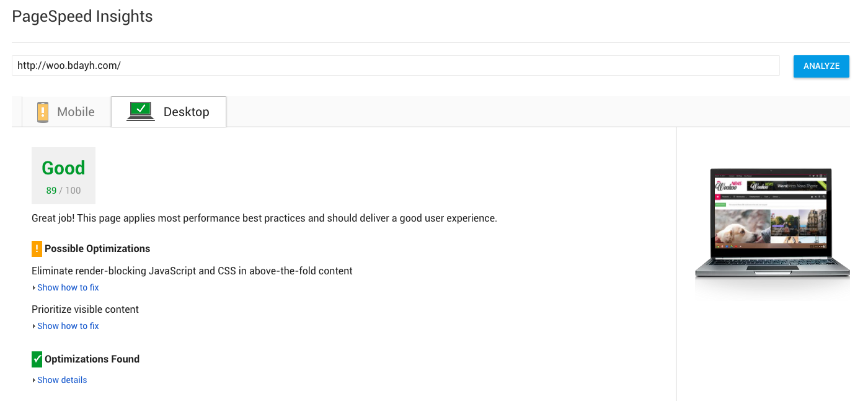Expand the triangle under Prioritize visible content
Image resolution: width=868 pixels, height=401 pixels.
[x=33, y=327]
